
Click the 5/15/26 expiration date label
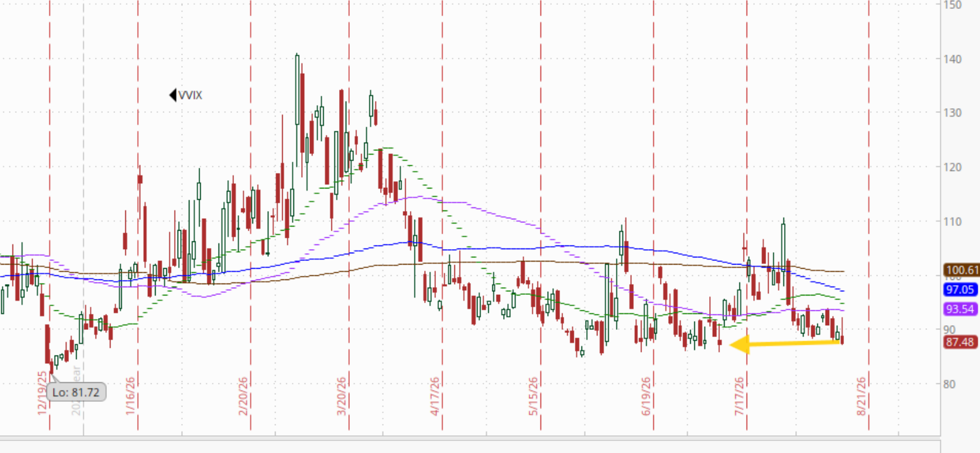coord(534,396)
